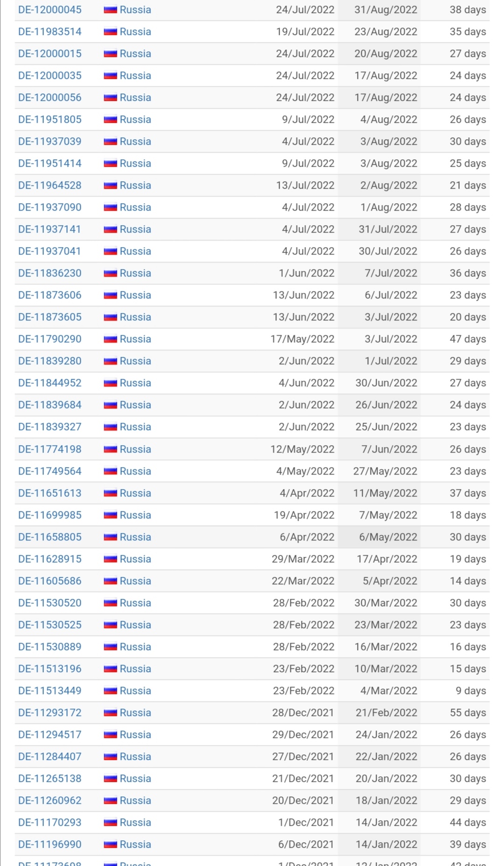504x866 pixels.
Task: Open the DE-11699985 tracking entry
Action: 49,515
